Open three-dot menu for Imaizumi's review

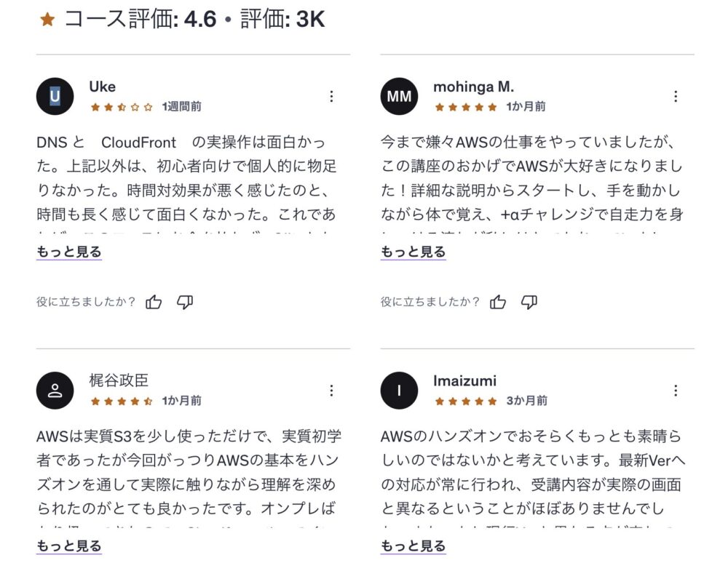(x=676, y=391)
